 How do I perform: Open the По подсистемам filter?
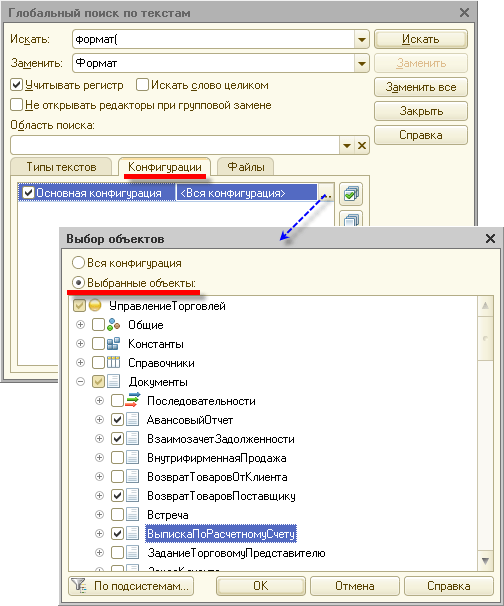tap(131, 586)
